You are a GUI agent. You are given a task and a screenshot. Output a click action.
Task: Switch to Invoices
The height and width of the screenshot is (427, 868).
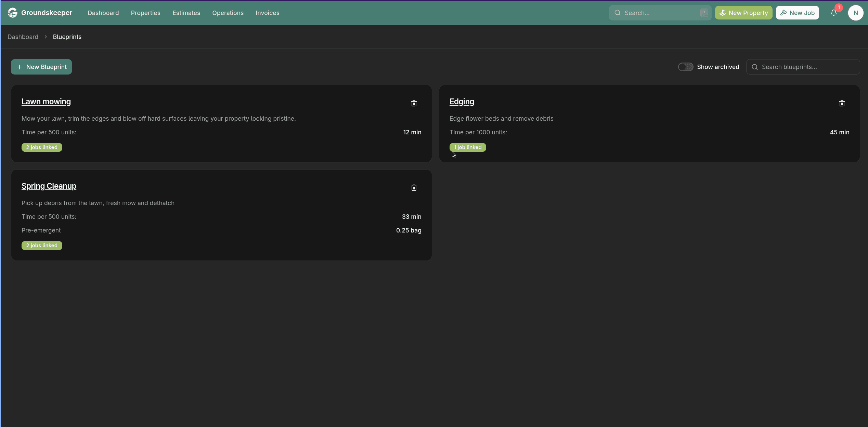point(267,13)
